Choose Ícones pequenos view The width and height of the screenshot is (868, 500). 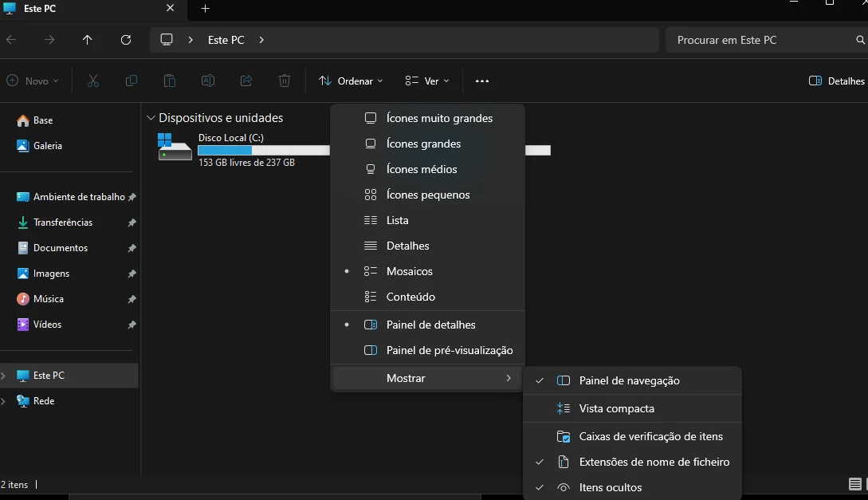point(427,195)
